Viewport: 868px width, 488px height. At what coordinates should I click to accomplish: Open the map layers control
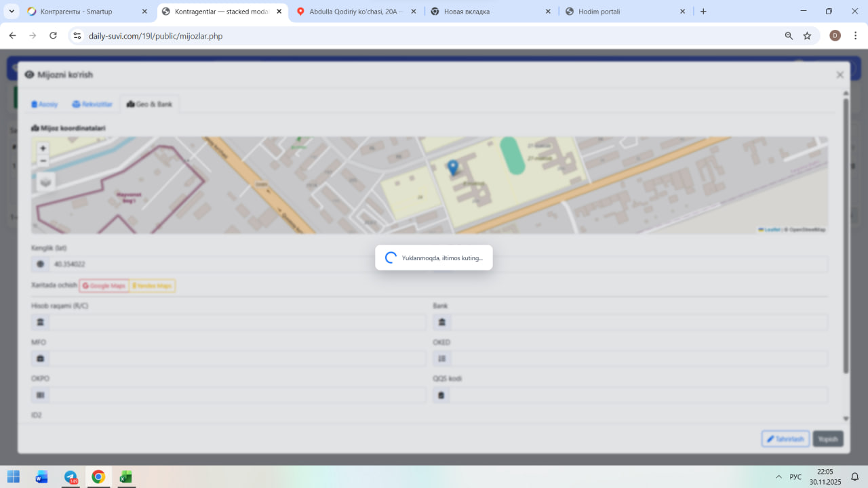point(45,182)
